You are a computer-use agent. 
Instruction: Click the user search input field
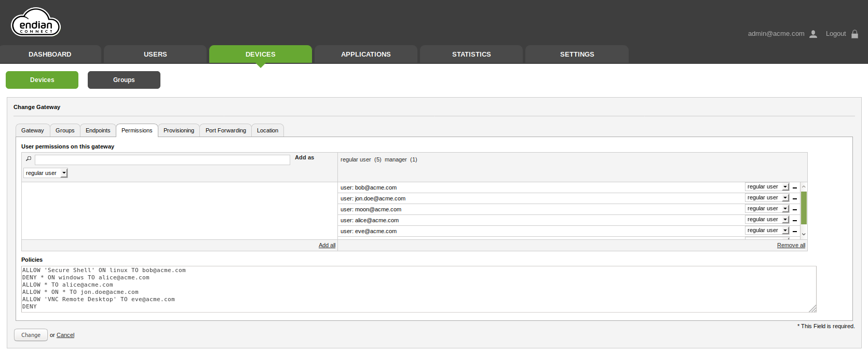(162, 160)
